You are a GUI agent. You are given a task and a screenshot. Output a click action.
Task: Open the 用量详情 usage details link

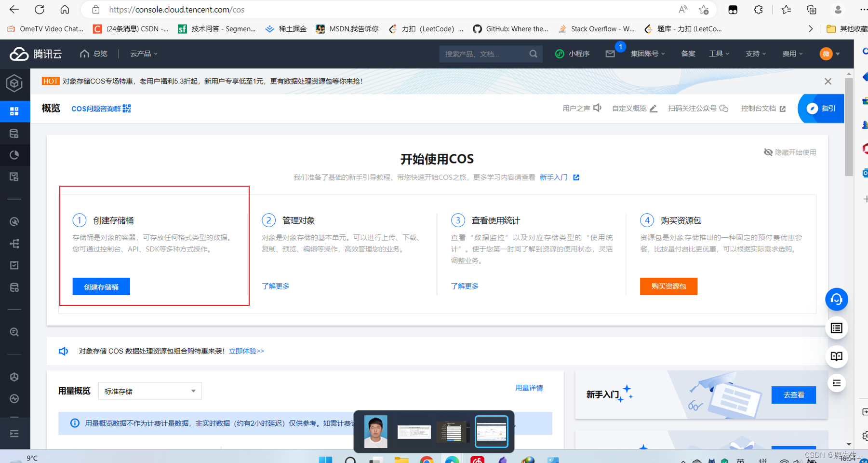tap(529, 388)
